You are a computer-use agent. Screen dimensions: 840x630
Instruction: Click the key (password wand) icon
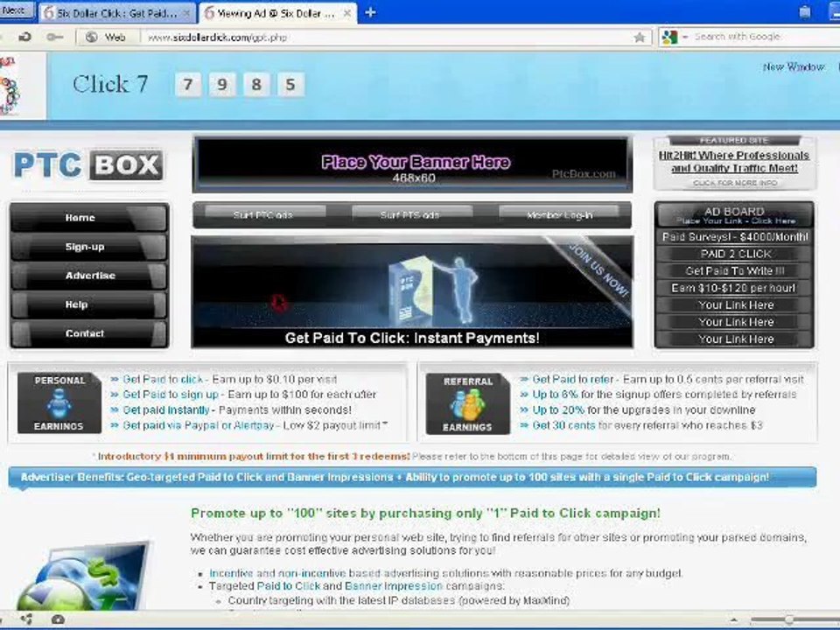pos(54,37)
